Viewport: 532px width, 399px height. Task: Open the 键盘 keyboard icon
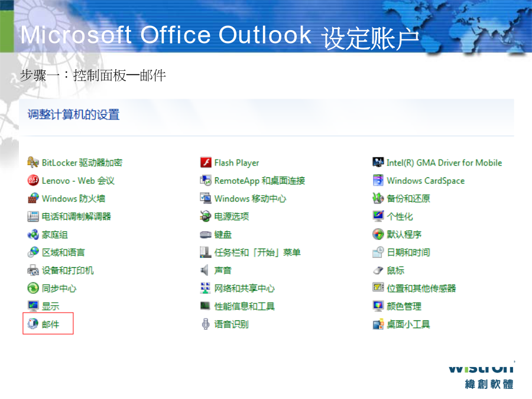(x=206, y=235)
